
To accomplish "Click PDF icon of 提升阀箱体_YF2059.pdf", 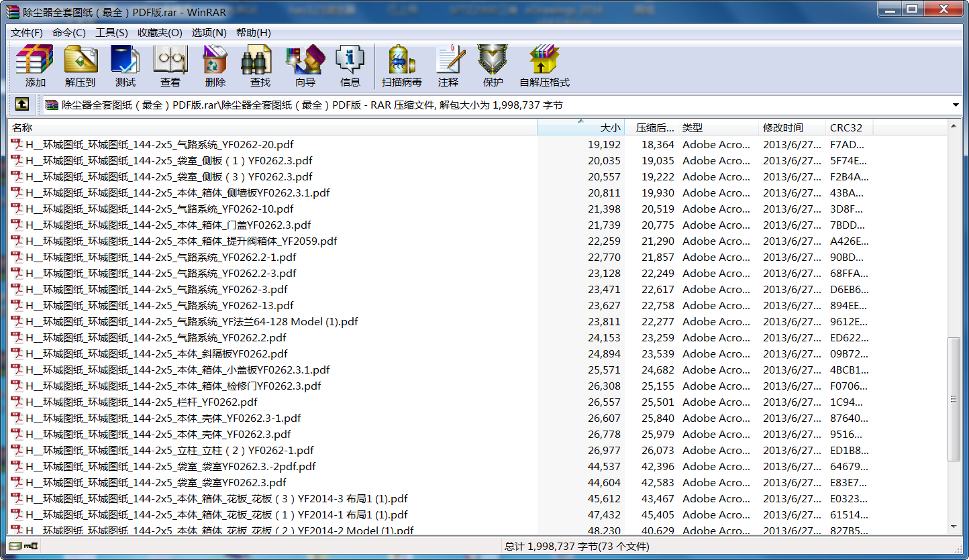I will click(17, 241).
